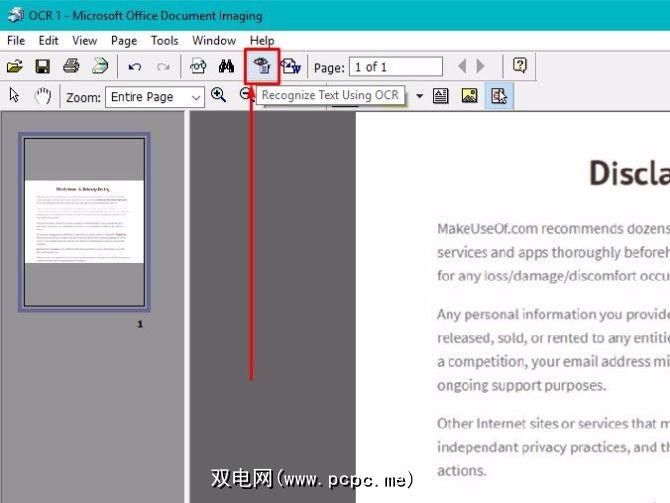Screen dimensions: 670x503
Task: Print the document with the printer icon
Action: click(71, 66)
